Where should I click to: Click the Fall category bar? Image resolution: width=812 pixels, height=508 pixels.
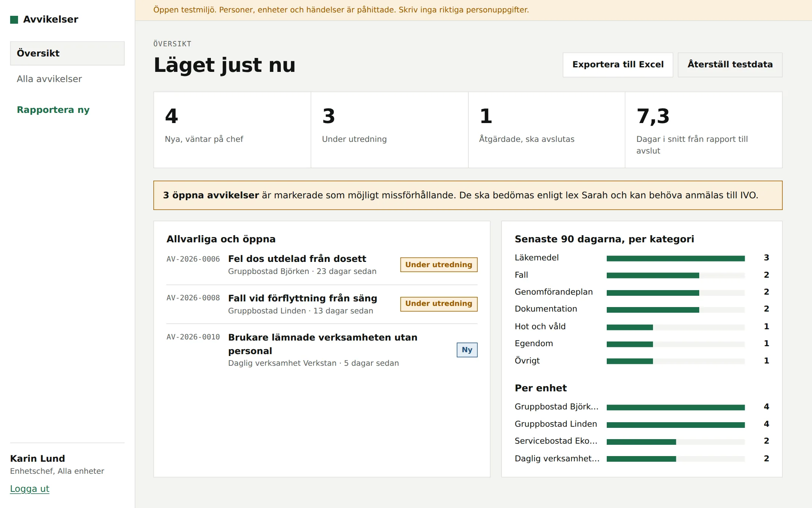point(676,275)
